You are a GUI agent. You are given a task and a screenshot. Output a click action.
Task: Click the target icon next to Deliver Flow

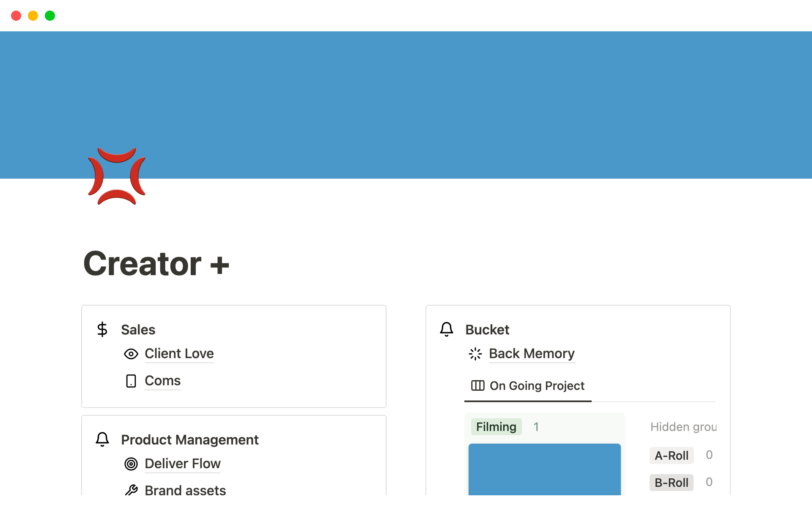pyautogui.click(x=131, y=464)
